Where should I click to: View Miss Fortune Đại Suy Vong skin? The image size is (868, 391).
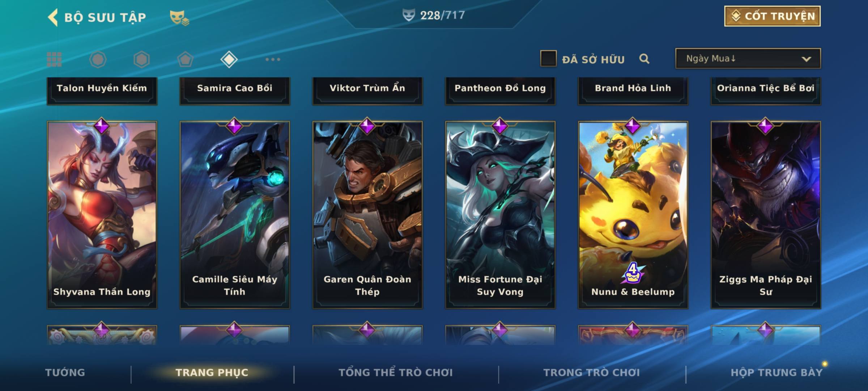click(x=500, y=215)
